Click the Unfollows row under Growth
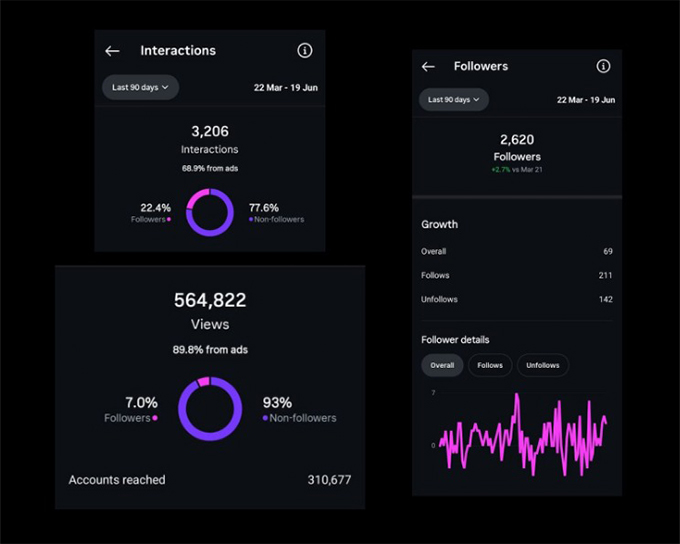Viewport: 680px width, 544px height. (x=517, y=299)
